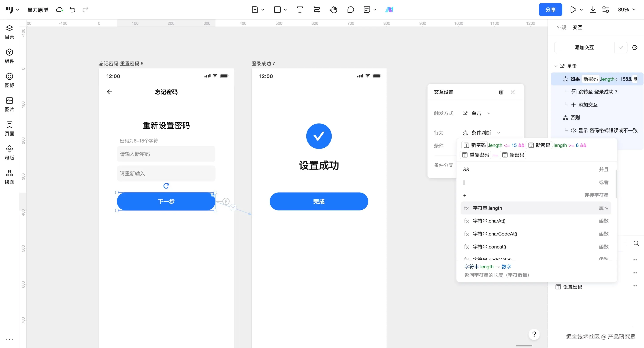
Task: Click the undo arrow icon
Action: coord(73,10)
